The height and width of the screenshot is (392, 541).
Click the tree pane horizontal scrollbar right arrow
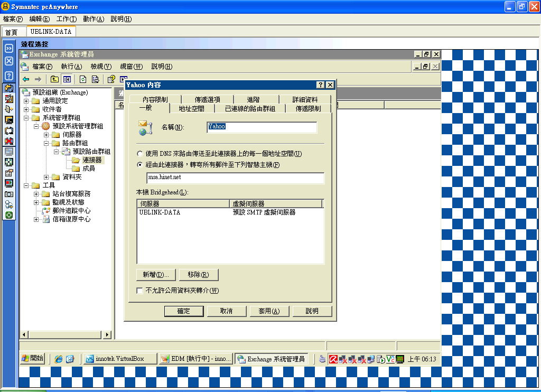click(107, 334)
